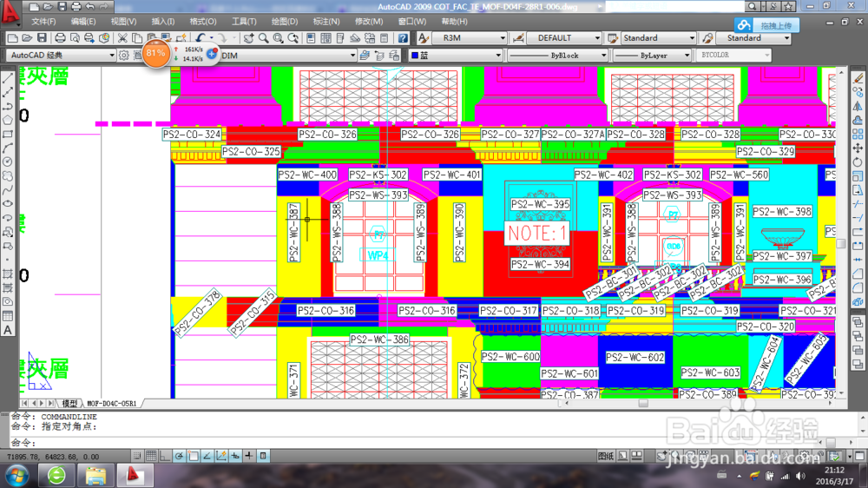Switch to the MOF-D04C-05R1 layout tab

tap(111, 403)
